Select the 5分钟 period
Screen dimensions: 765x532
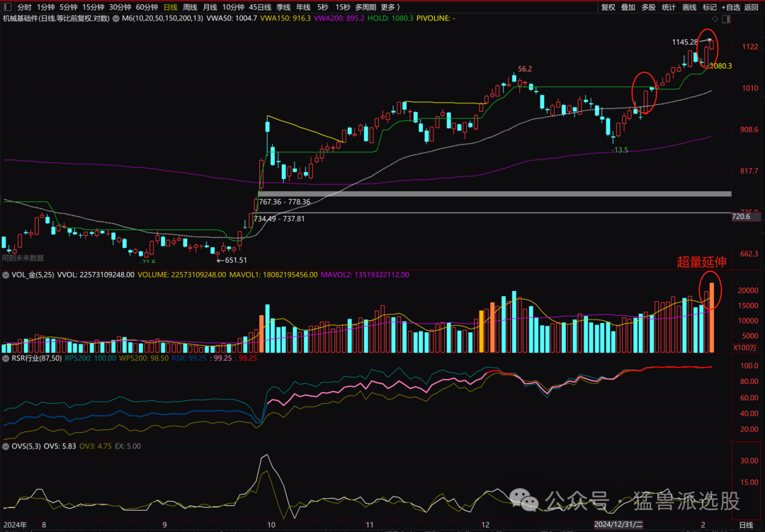(x=69, y=7)
